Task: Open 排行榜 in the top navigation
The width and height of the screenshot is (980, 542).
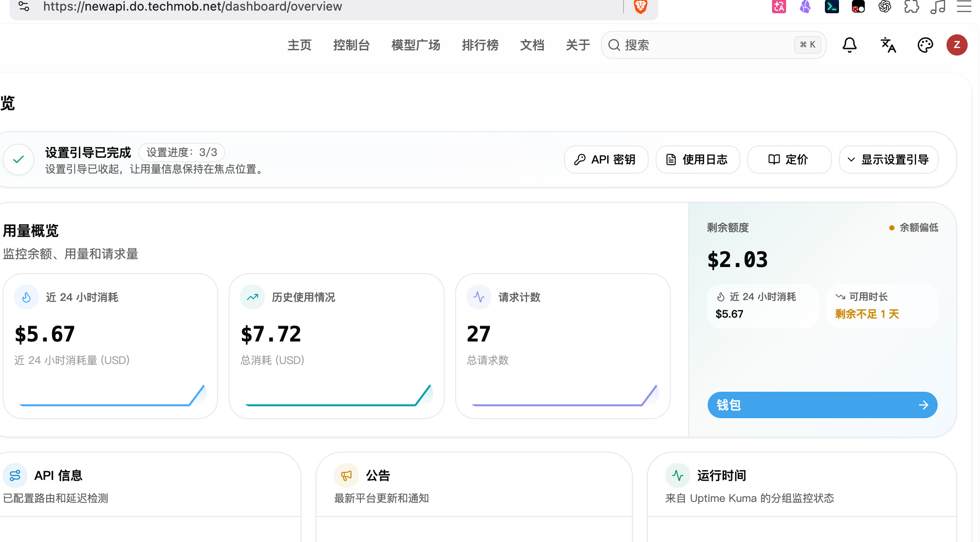Action: (x=480, y=45)
